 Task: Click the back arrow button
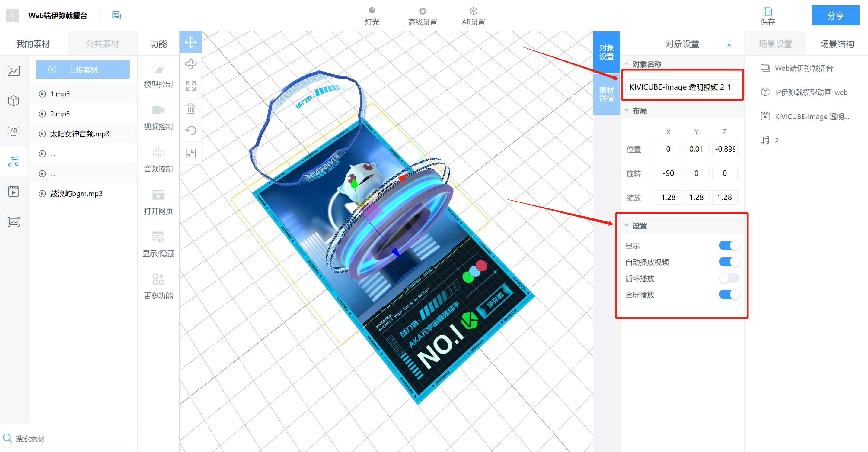[x=13, y=15]
